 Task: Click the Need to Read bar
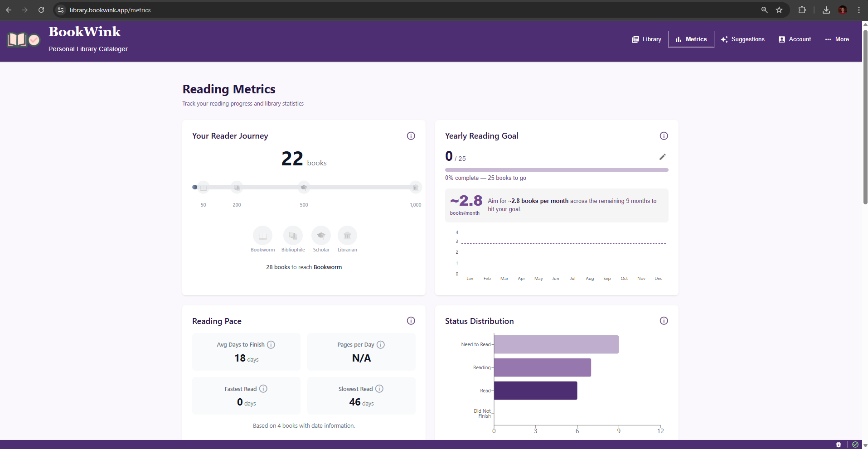[556, 344]
